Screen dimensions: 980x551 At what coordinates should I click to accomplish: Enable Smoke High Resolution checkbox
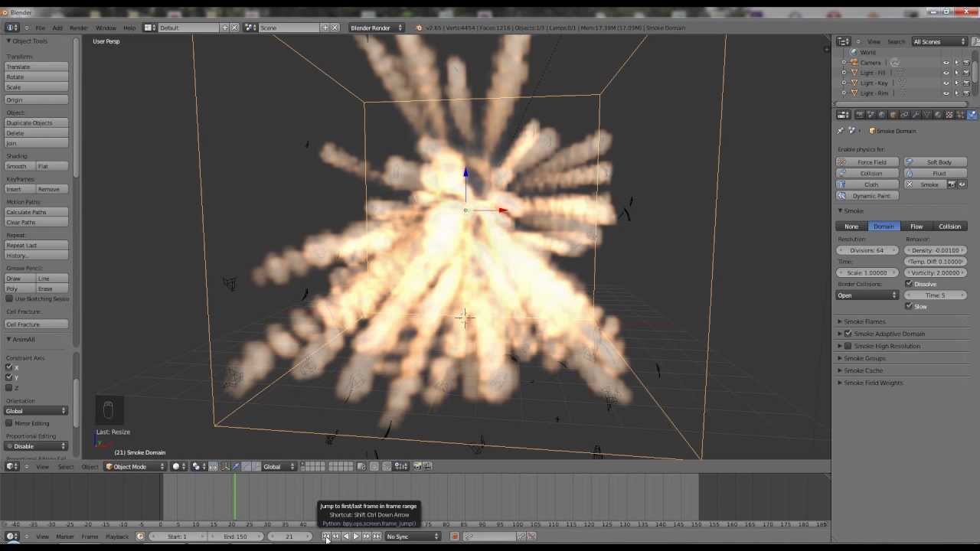point(848,346)
